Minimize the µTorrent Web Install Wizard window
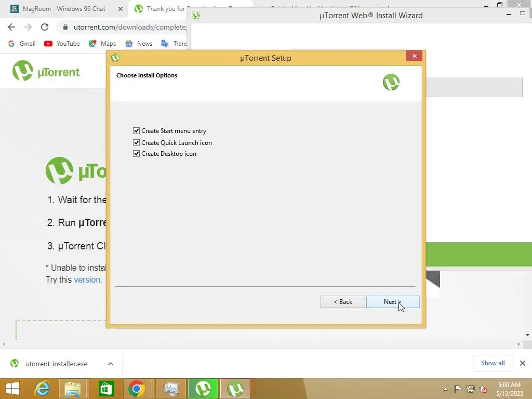This screenshot has width=532, height=399. pos(509,14)
